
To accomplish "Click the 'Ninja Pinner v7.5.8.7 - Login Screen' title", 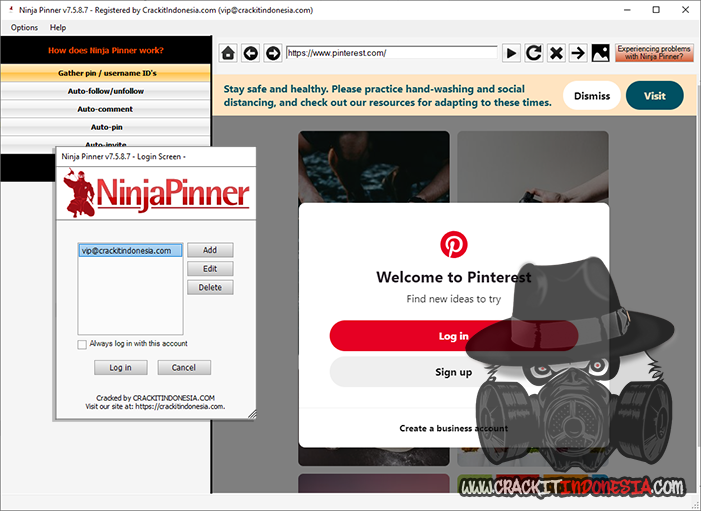I will [x=123, y=156].
